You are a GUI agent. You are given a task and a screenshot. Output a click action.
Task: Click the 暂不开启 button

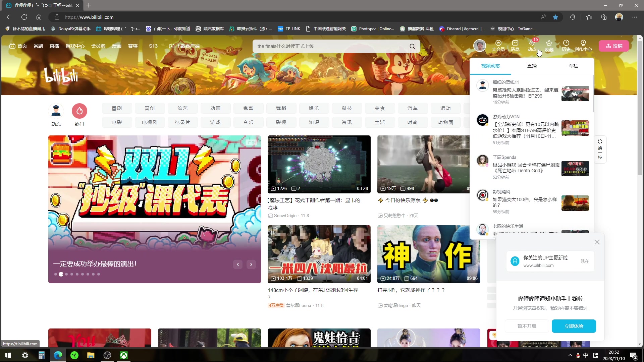tap(527, 326)
